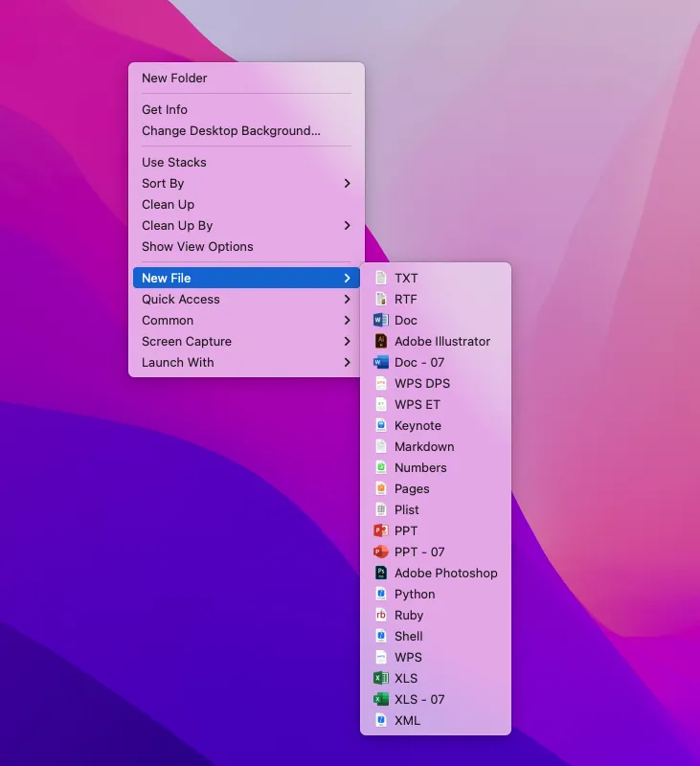Click the WPS DPS file icon
The width and height of the screenshot is (700, 766).
[381, 383]
